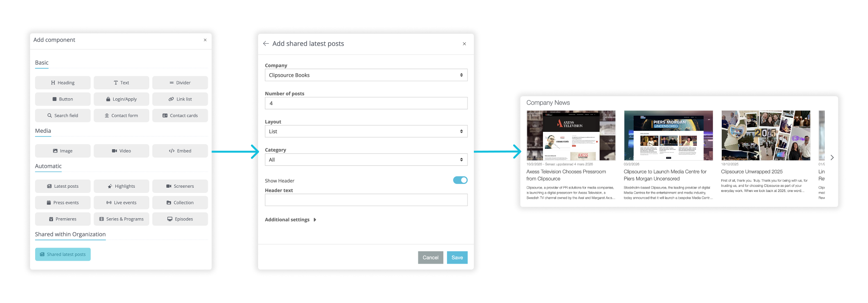Image resolution: width=868 pixels, height=303 pixels.
Task: Expand Additional settings section
Action: (291, 220)
